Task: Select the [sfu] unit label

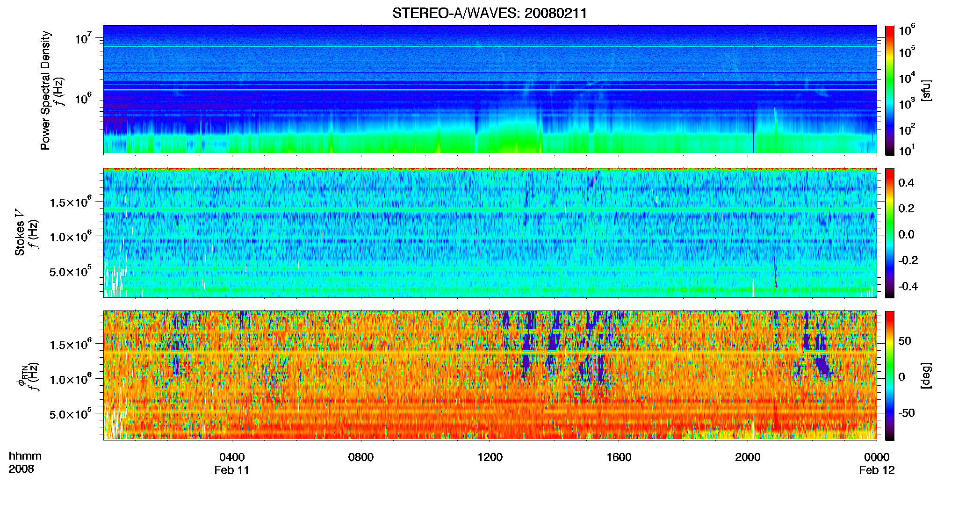Action: tap(926, 90)
